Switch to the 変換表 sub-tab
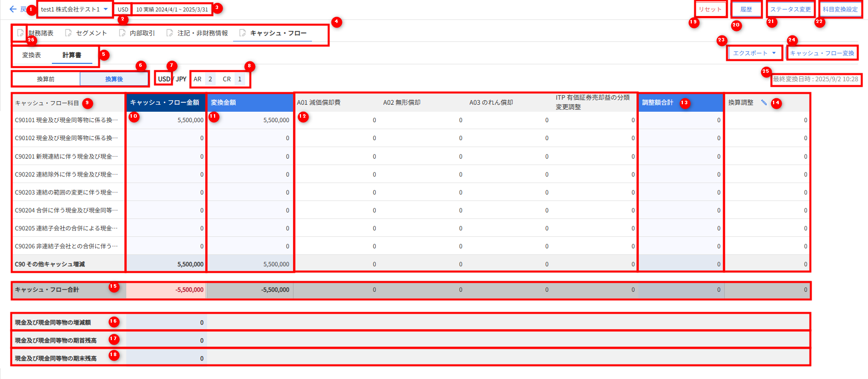Screen dimensions: 868x379 (x=31, y=55)
